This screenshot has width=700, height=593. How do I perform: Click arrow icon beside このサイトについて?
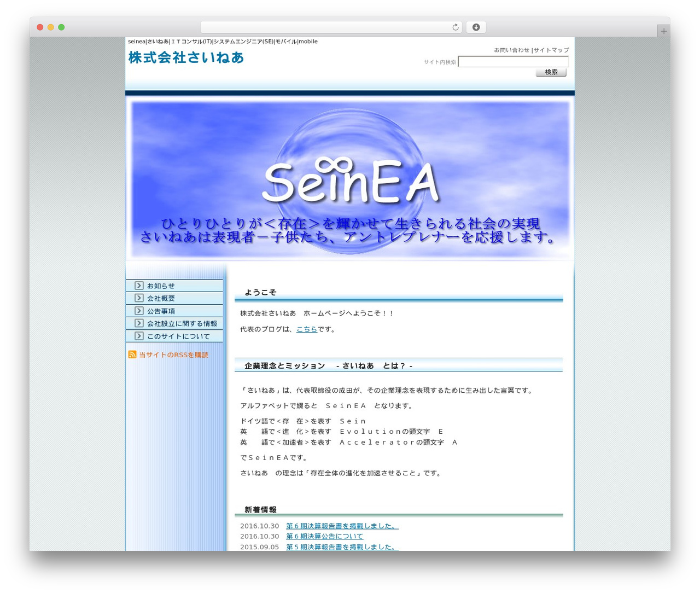click(139, 336)
